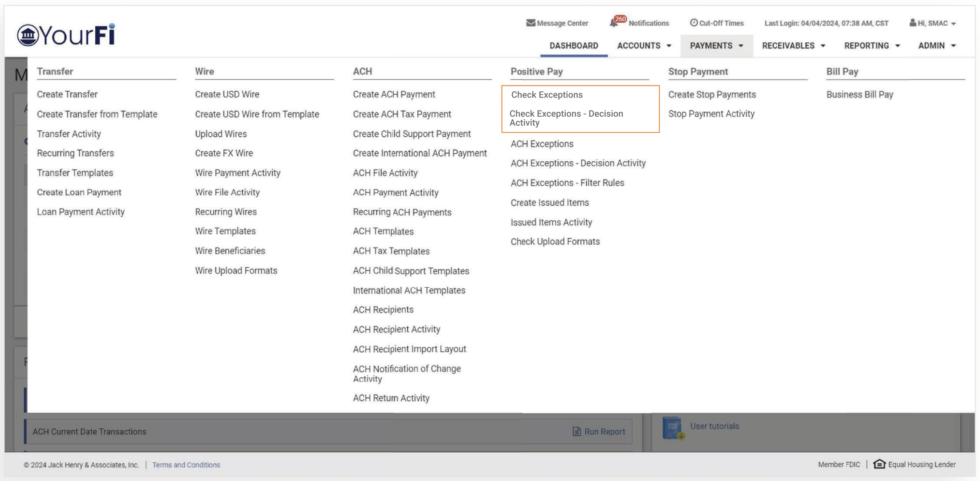
Task: Choose Create USD Wire menu item
Action: click(227, 94)
